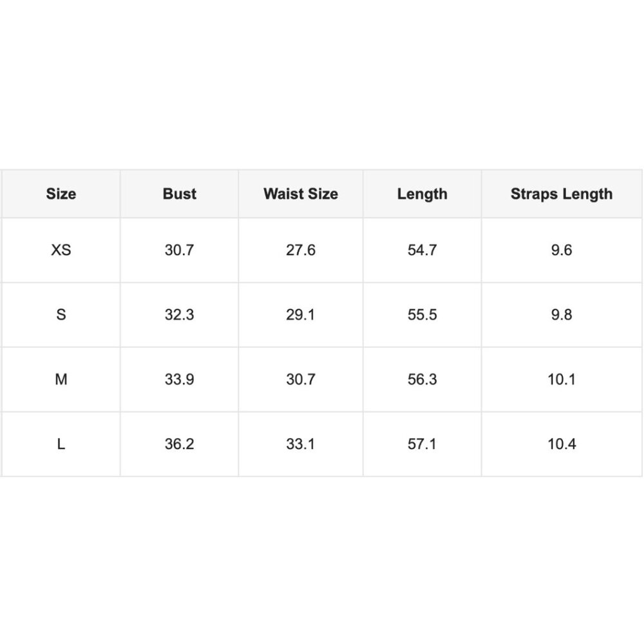Viewport: 644px width, 644px height.
Task: Select straps length value 10.1
Action: click(562, 379)
